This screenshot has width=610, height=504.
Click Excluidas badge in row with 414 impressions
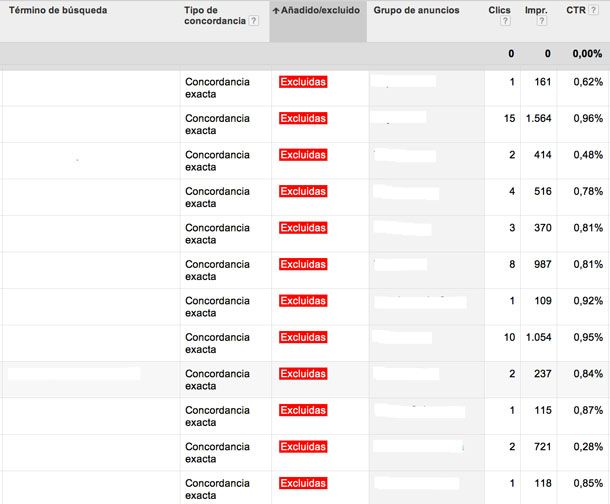pos(303,155)
